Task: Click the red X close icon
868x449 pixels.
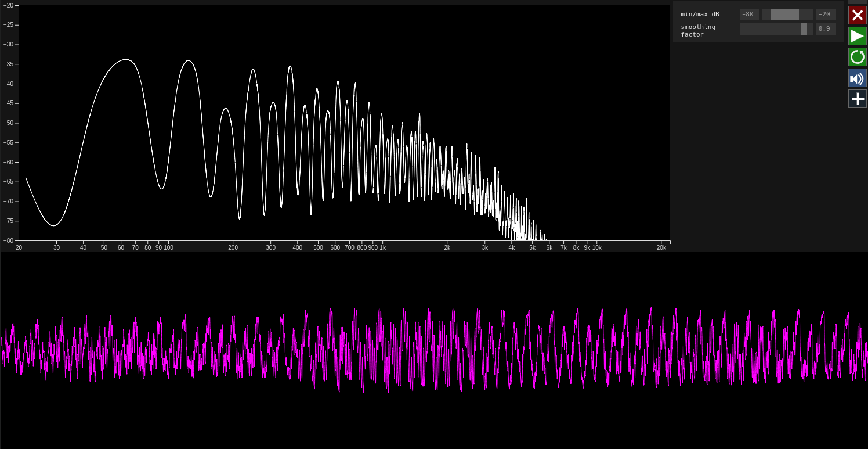Action: point(858,15)
